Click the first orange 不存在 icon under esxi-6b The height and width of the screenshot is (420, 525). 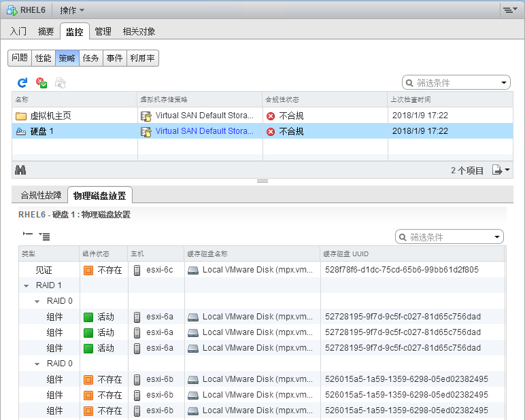click(88, 379)
